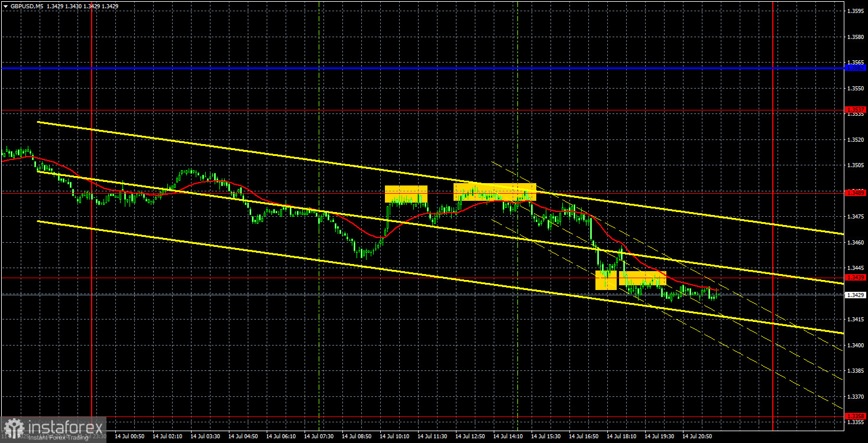The image size is (868, 443).
Task: Click the 14 Jul 10:10 time label
Action: pos(394,437)
